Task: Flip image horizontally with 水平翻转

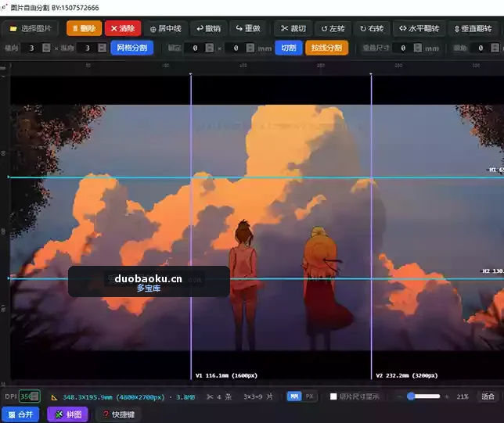Action: (419, 29)
